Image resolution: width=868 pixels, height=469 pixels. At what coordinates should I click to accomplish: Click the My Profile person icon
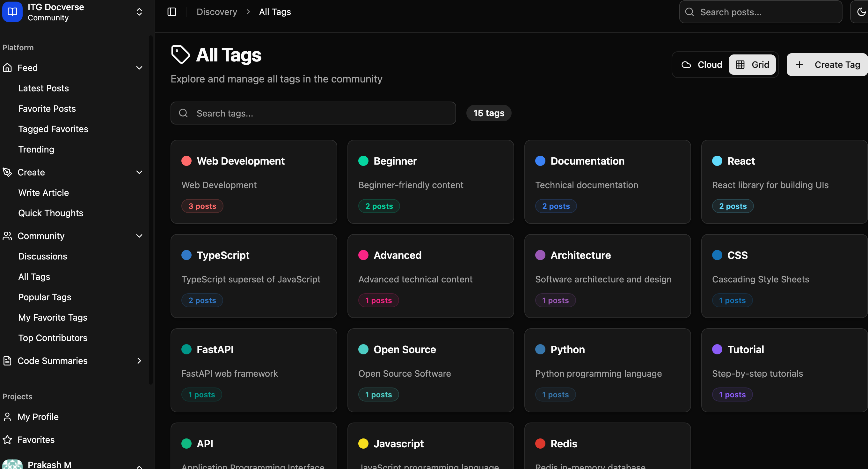7,416
